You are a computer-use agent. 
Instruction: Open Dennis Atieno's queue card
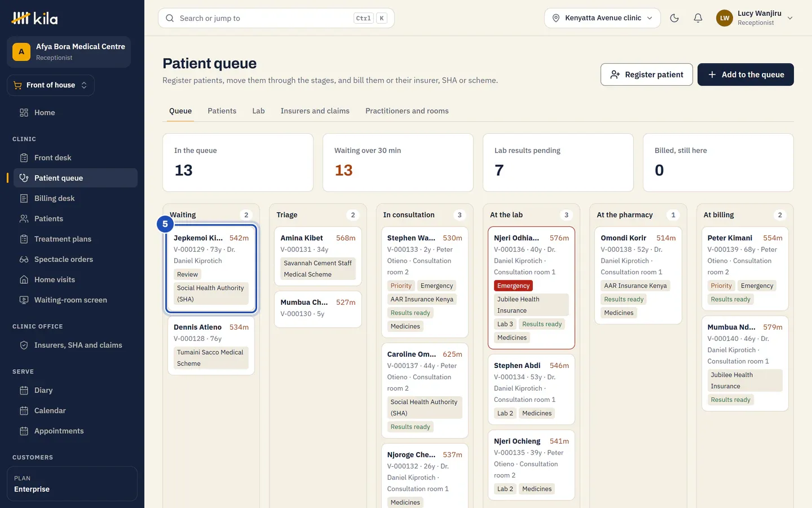211,345
